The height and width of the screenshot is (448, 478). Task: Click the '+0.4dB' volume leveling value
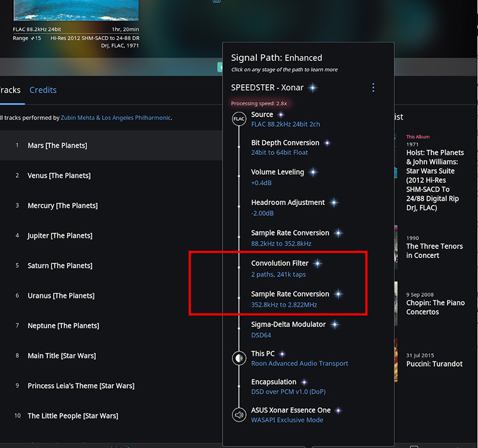coord(261,183)
